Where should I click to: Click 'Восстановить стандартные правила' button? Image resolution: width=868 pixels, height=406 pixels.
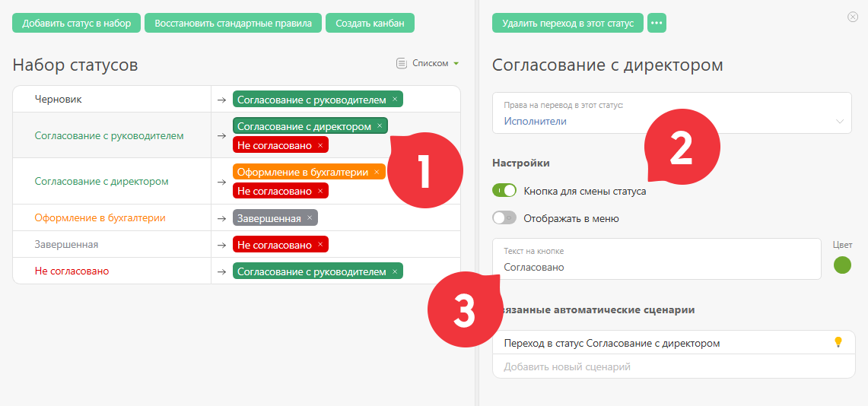(x=233, y=24)
